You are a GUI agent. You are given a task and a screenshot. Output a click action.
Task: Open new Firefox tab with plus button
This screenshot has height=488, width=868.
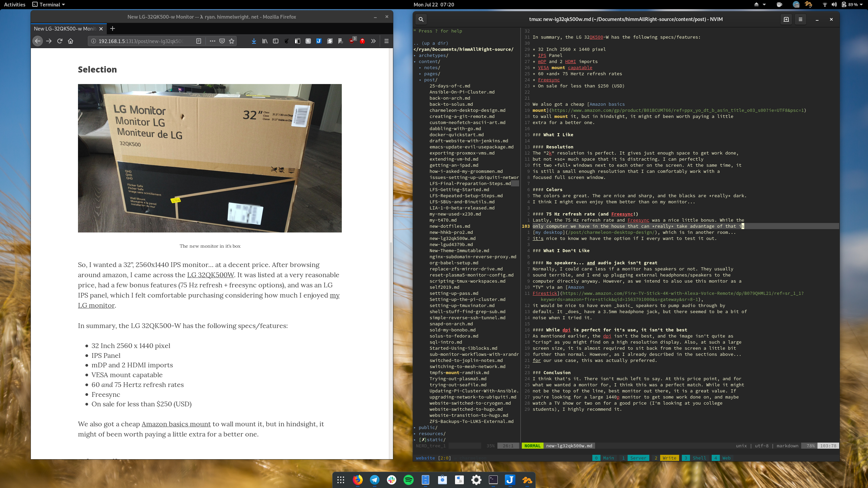coord(113,28)
